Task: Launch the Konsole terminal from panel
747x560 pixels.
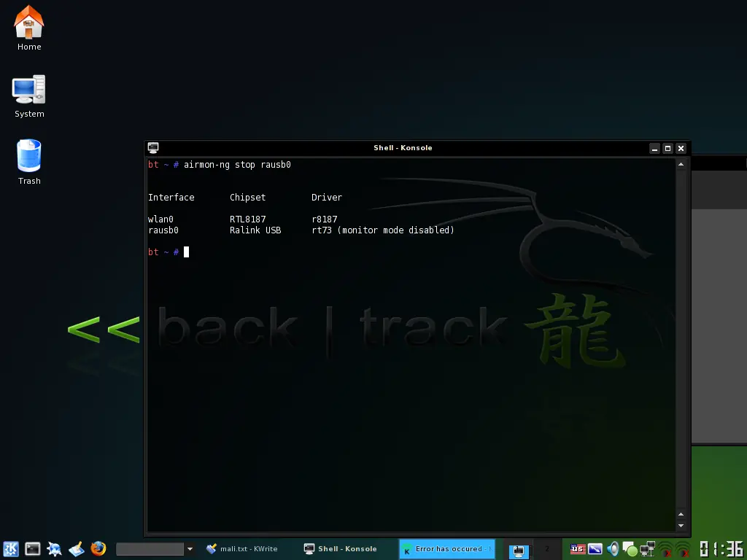Action: (x=32, y=548)
